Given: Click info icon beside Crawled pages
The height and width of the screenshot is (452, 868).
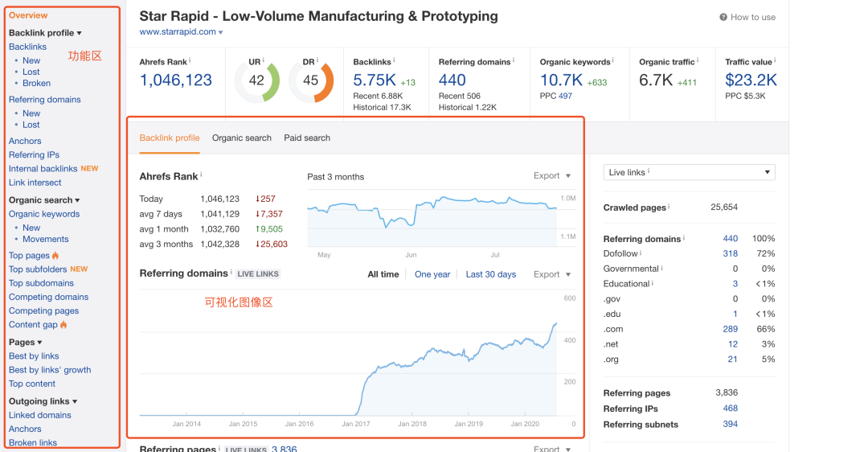Looking at the screenshot, I should [x=669, y=207].
